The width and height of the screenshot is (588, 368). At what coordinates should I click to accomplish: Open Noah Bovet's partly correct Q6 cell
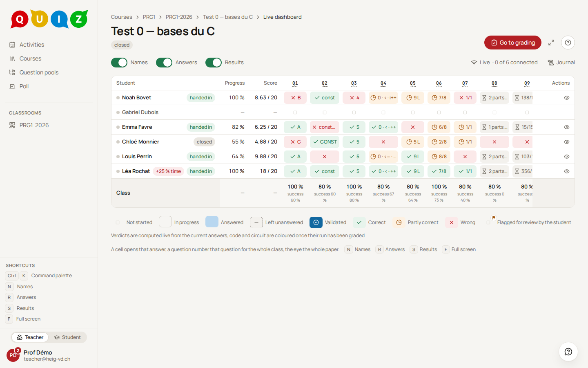click(x=439, y=98)
